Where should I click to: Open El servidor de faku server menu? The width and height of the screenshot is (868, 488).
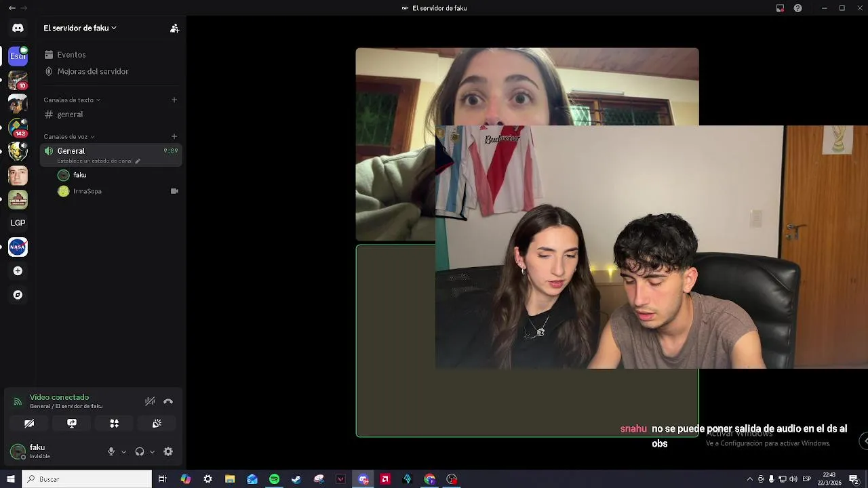(x=80, y=28)
